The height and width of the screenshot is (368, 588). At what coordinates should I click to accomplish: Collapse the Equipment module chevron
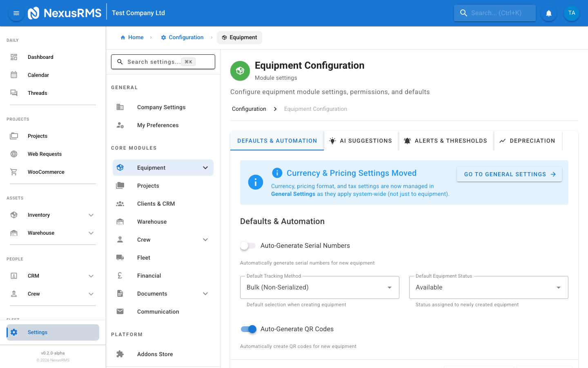point(205,168)
